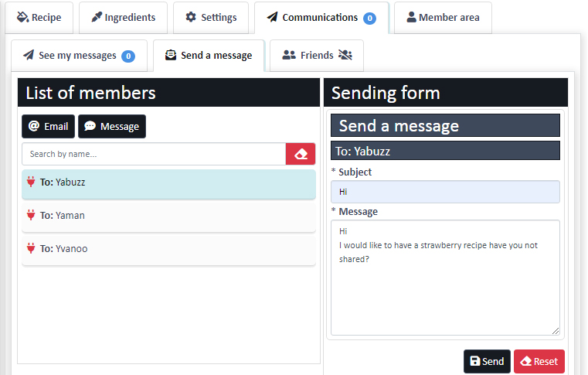Clear the form with Reset button
Viewport: 588px width, 375px height.
coord(539,361)
